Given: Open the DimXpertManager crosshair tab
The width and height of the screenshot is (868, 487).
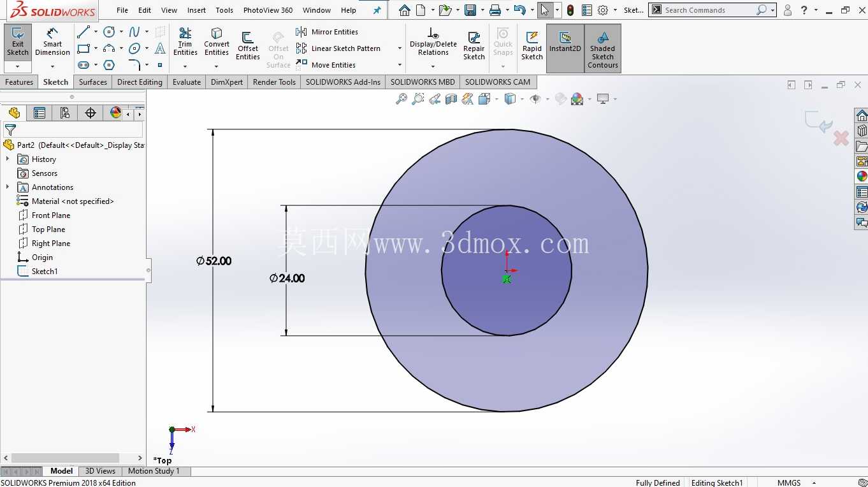Looking at the screenshot, I should tap(90, 113).
